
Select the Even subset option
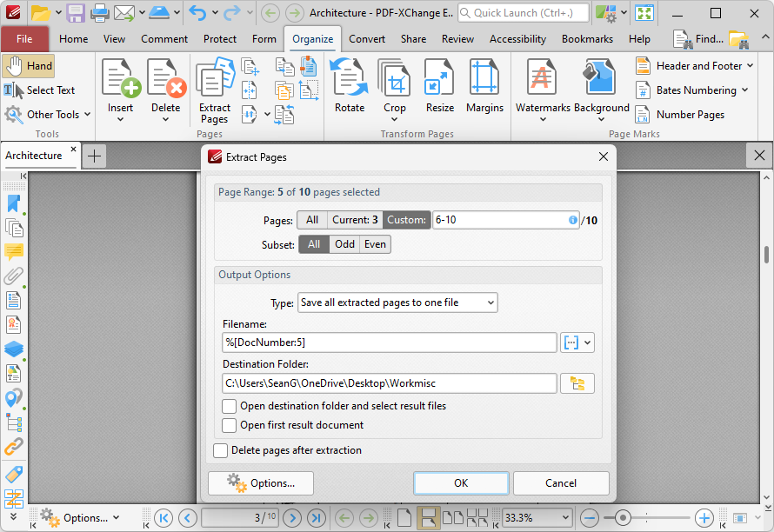coord(375,244)
